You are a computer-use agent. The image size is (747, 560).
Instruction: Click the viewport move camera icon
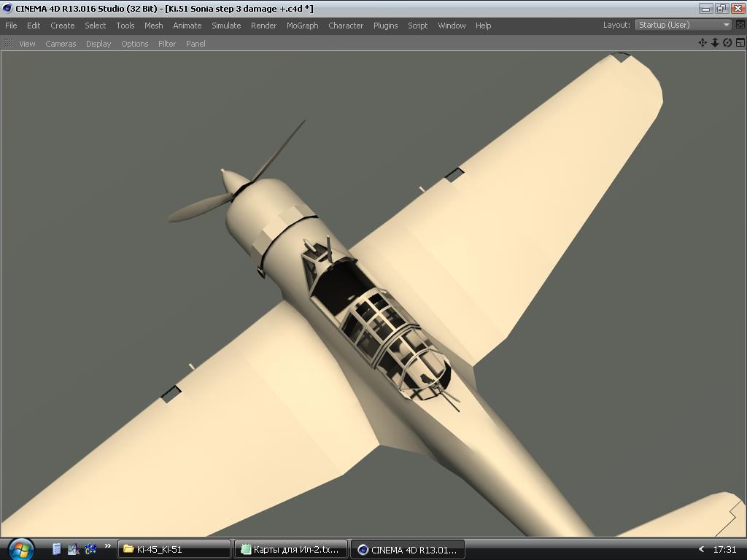703,43
